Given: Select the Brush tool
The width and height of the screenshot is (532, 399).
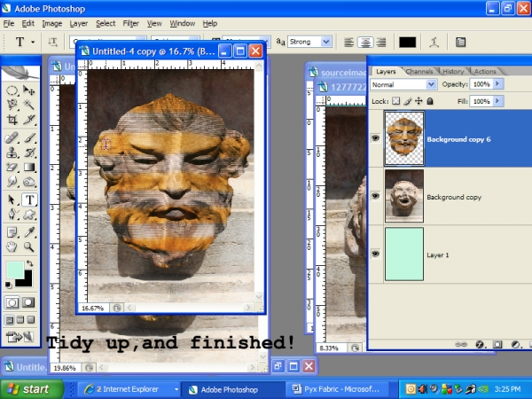Looking at the screenshot, I should click(29, 138).
